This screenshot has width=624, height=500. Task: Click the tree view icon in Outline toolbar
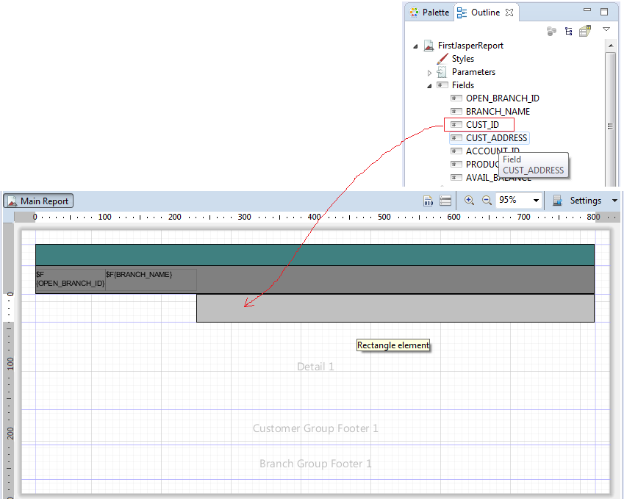pos(566,31)
